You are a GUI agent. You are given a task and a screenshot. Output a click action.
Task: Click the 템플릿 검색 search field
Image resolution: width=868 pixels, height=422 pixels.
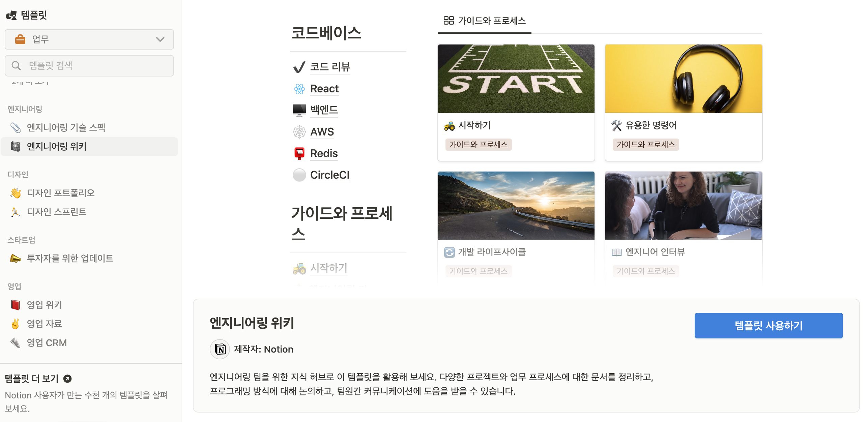click(89, 65)
